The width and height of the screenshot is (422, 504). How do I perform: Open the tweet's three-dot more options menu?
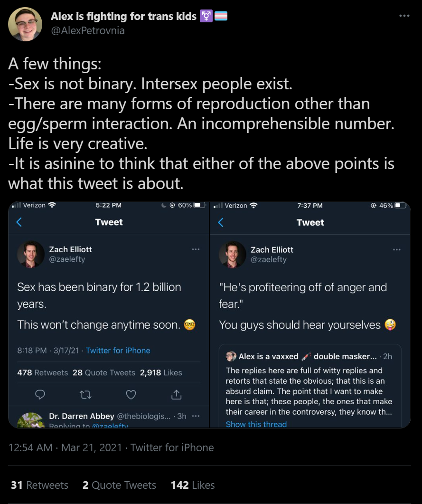[404, 16]
